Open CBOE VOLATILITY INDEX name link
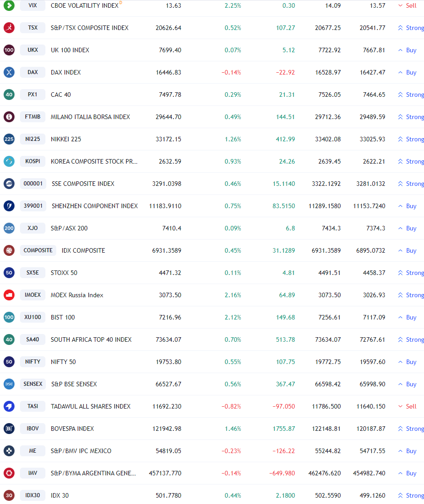 point(84,6)
